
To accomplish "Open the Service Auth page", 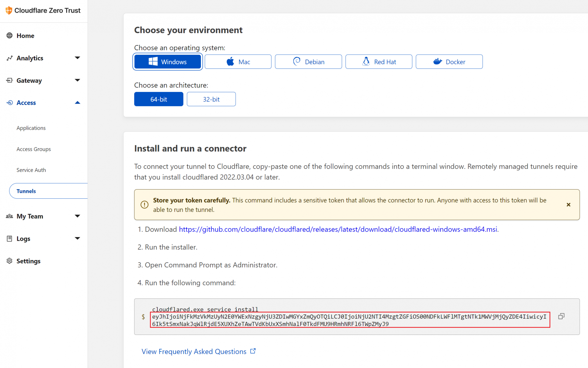I will click(31, 170).
